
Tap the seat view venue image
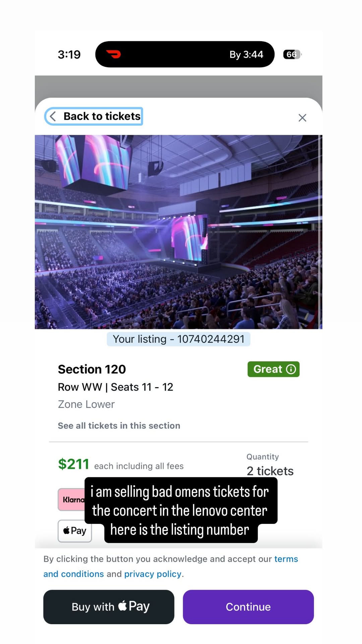178,232
